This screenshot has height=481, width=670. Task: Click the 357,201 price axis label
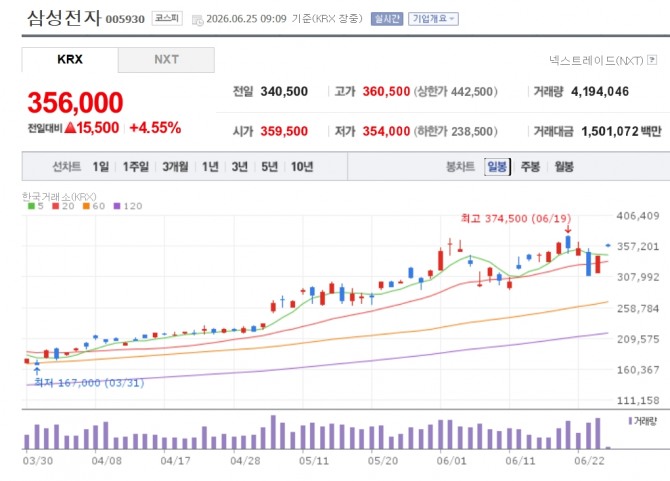pos(638,246)
